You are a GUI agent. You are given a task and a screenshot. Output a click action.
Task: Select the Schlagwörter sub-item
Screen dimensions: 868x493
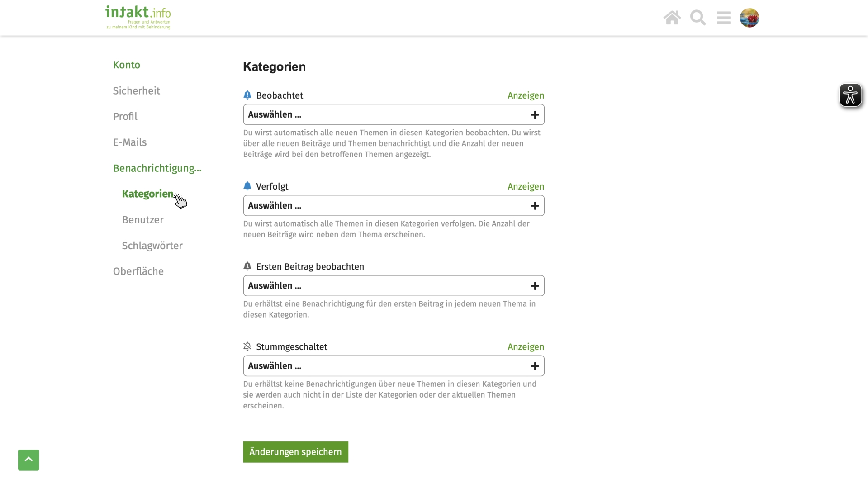click(152, 246)
